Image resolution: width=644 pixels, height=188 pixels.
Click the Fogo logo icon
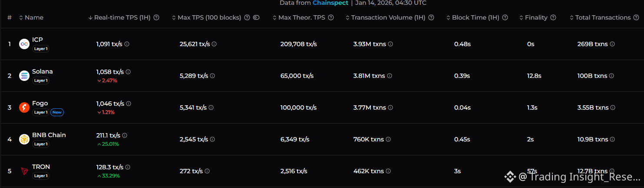[x=24, y=107]
